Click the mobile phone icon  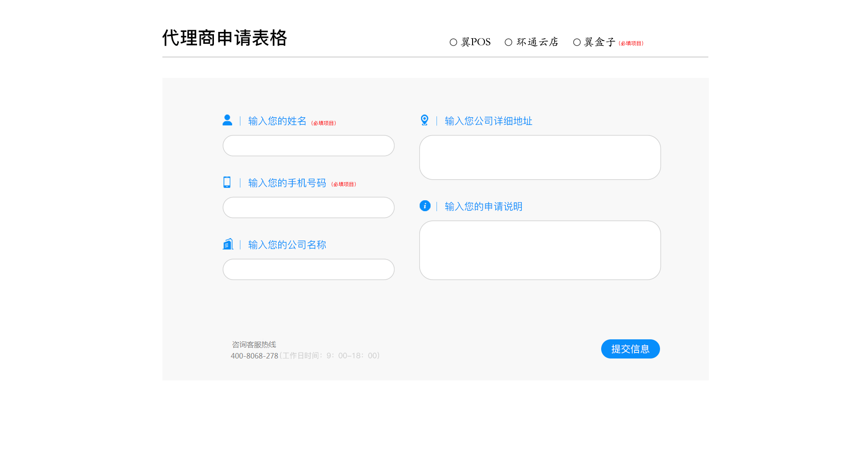click(227, 182)
